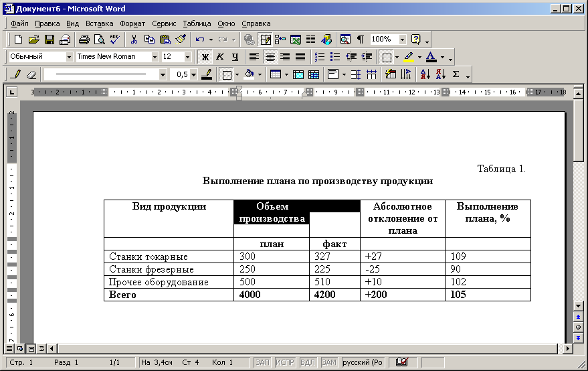588x371 pixels.
Task: Undo the last action
Action: (200, 40)
